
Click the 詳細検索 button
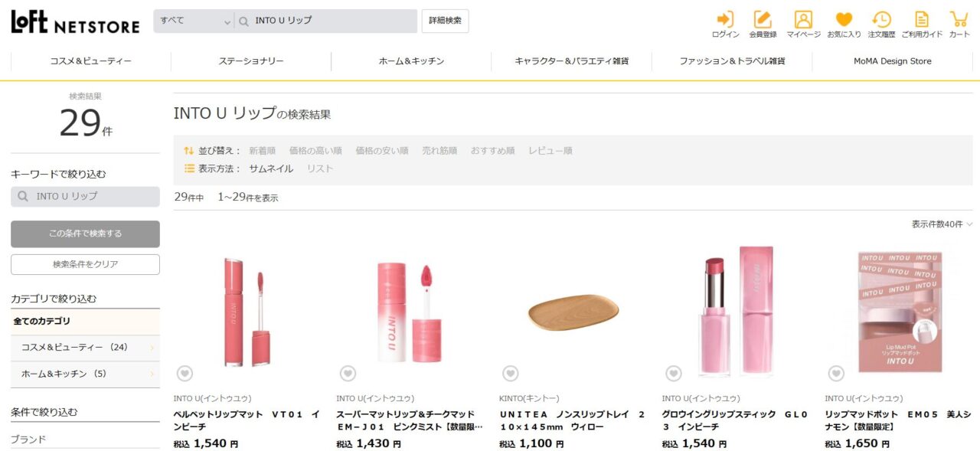[445, 21]
